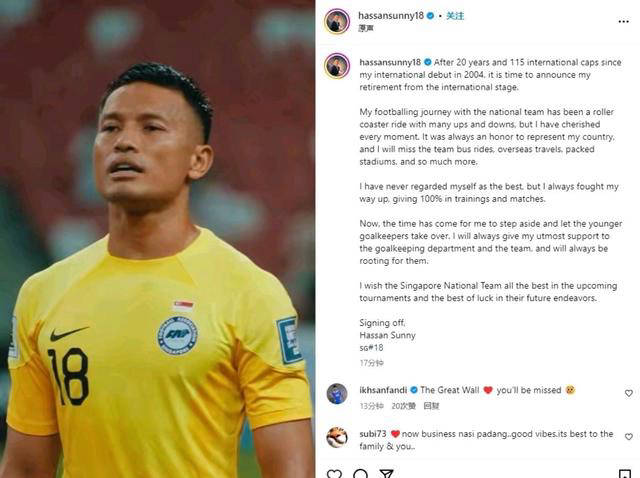Viewport: 640px width, 478px height.
Task: Open hassansunny18 username link in caption
Action: (390, 62)
